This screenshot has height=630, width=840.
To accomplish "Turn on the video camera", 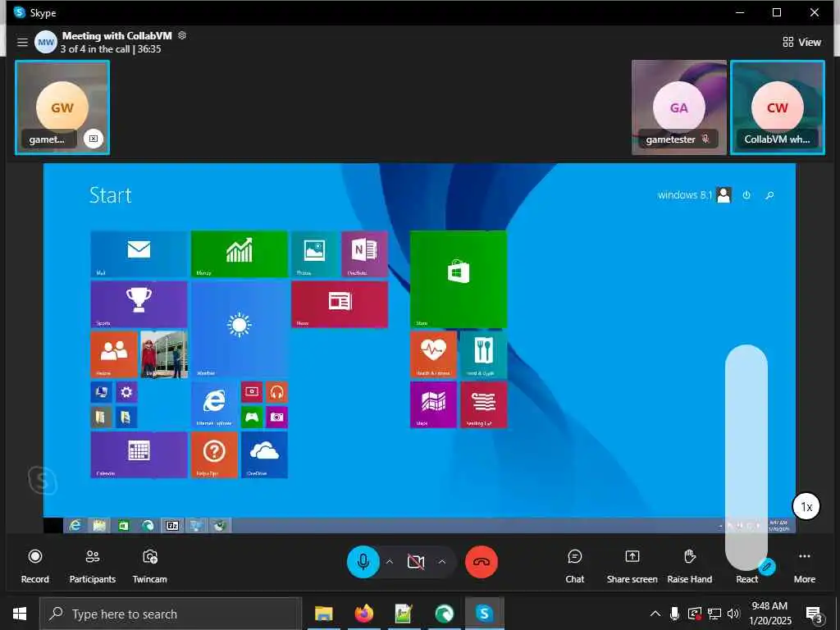I will [416, 561].
